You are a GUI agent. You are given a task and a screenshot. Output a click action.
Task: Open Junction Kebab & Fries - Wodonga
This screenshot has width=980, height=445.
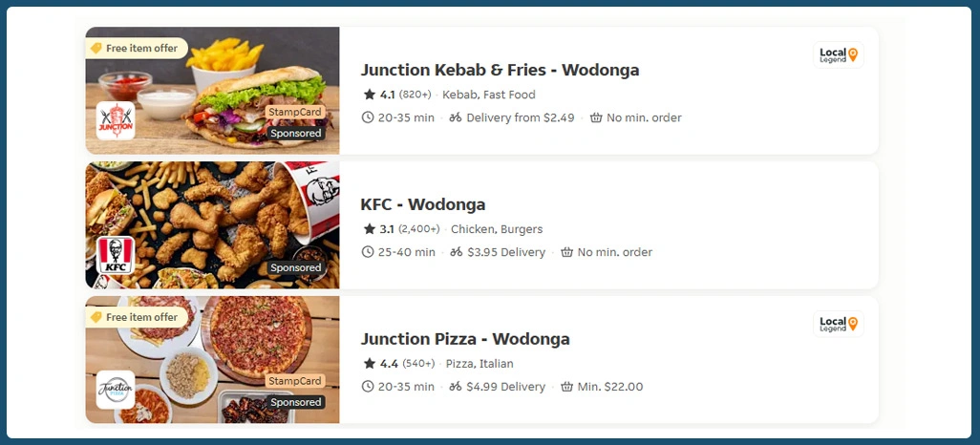(x=500, y=70)
